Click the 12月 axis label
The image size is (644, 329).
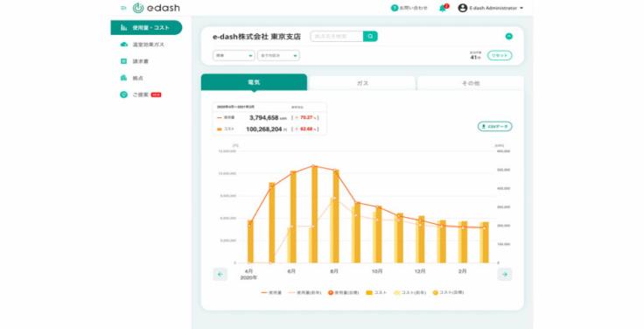(420, 271)
